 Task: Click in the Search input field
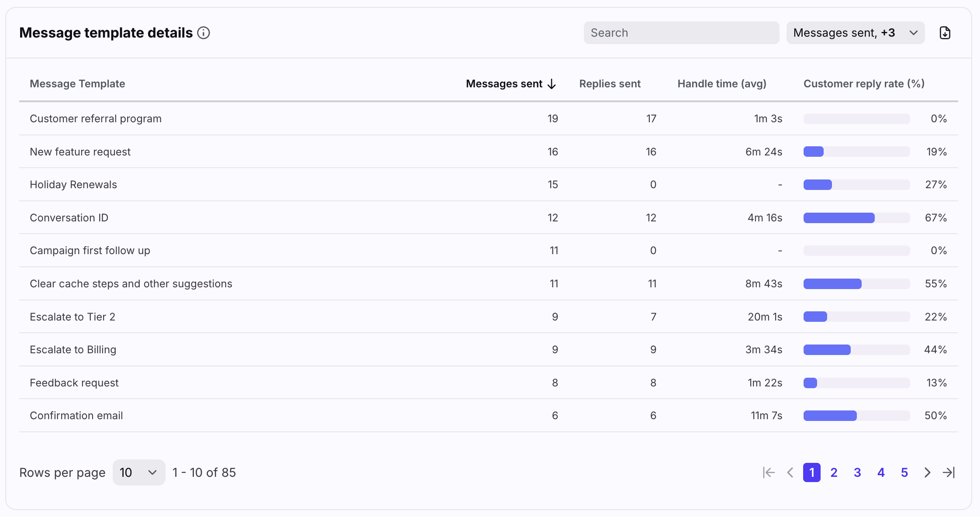click(681, 33)
